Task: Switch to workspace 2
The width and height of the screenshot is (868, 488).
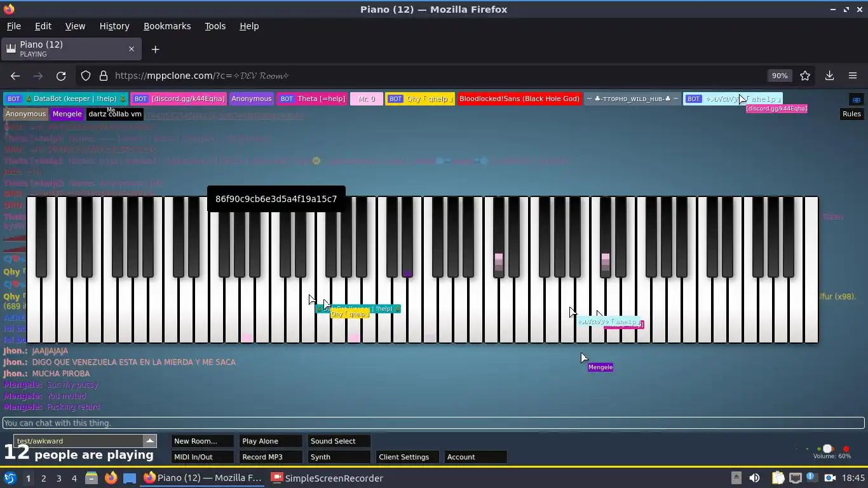Action: 43,478
